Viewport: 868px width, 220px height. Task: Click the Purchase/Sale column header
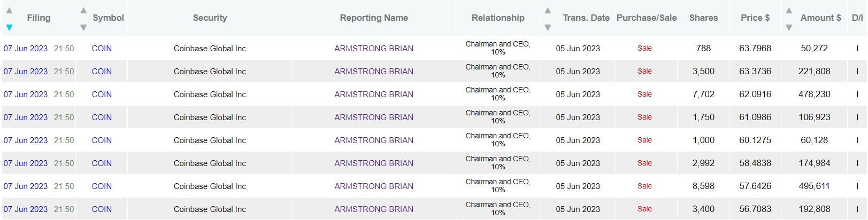pyautogui.click(x=647, y=18)
